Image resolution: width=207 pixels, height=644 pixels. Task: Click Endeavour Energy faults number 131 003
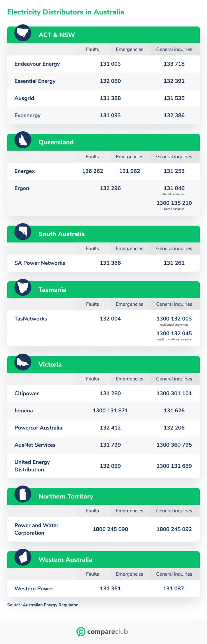point(110,64)
